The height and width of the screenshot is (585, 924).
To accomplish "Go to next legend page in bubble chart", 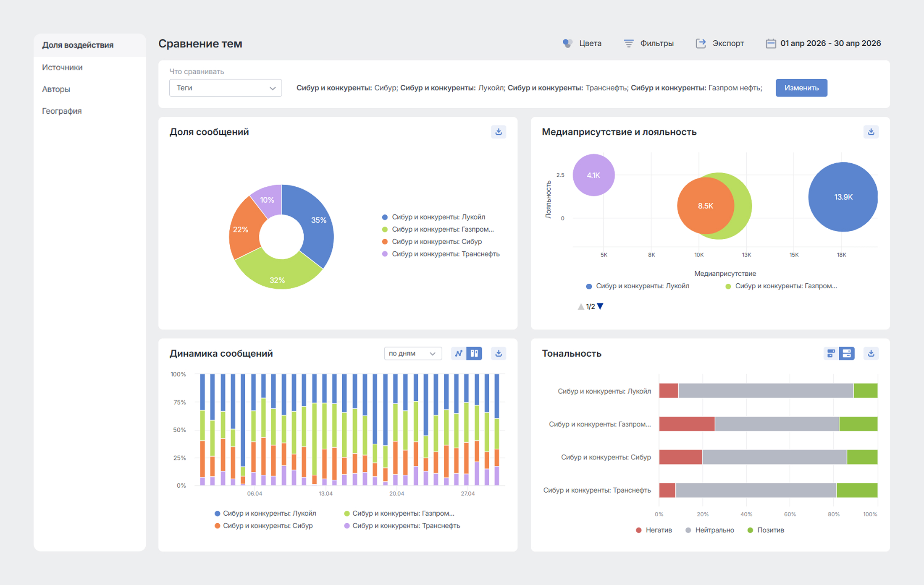I will pyautogui.click(x=600, y=307).
